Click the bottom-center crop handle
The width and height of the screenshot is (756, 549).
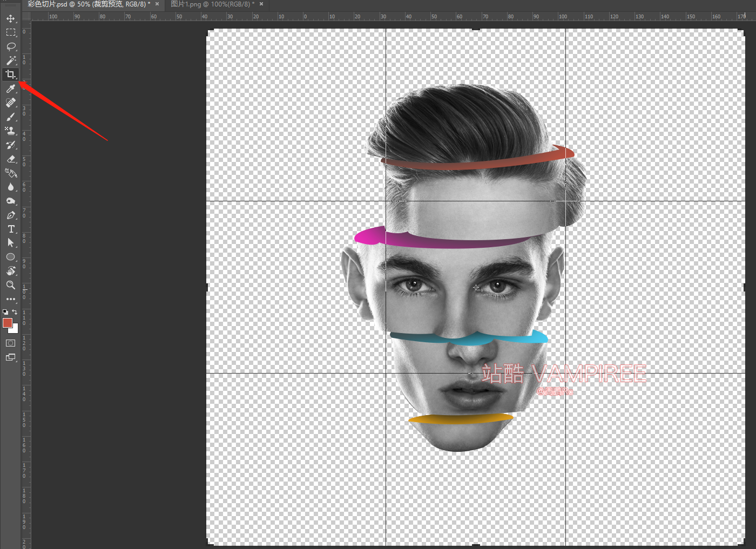476,545
